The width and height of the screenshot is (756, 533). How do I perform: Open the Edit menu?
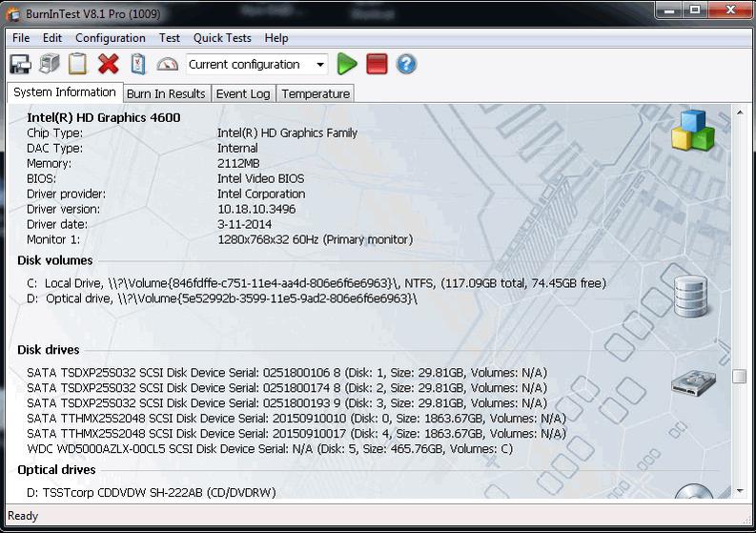pyautogui.click(x=52, y=38)
